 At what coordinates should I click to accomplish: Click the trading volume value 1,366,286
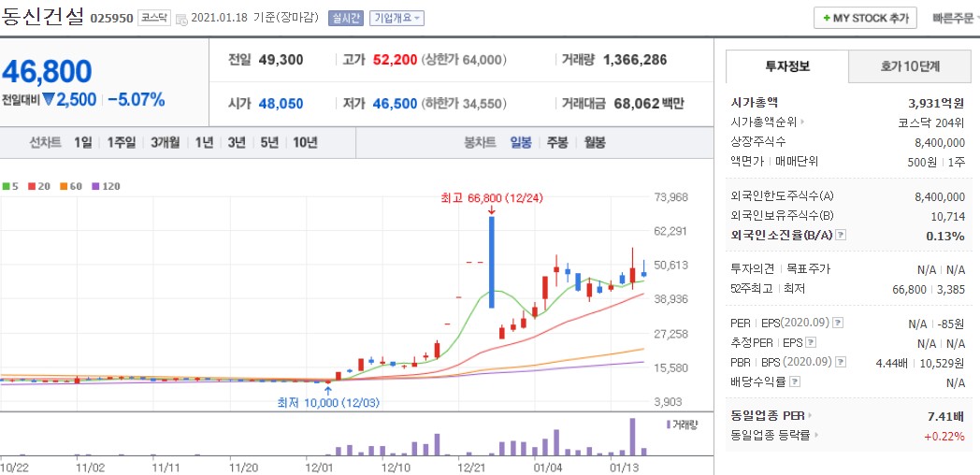tap(635, 60)
